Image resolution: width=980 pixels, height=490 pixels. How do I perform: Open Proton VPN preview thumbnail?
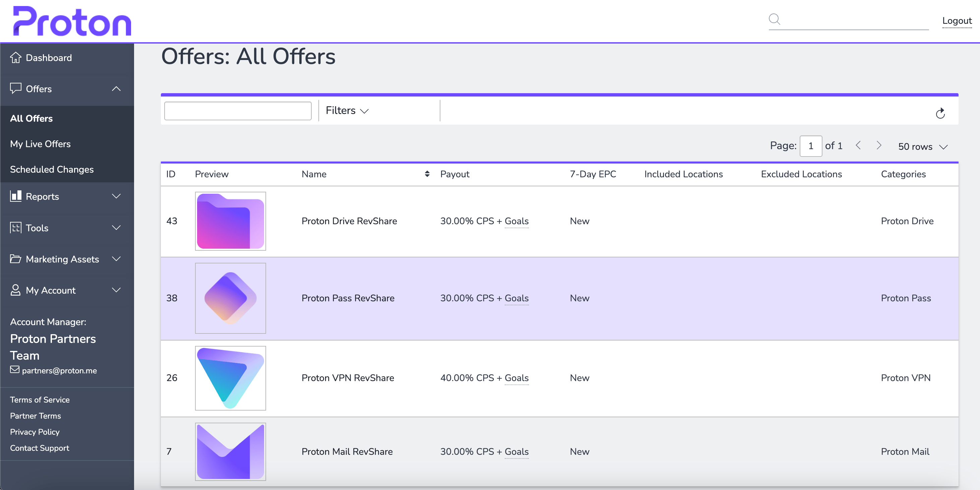click(x=230, y=378)
